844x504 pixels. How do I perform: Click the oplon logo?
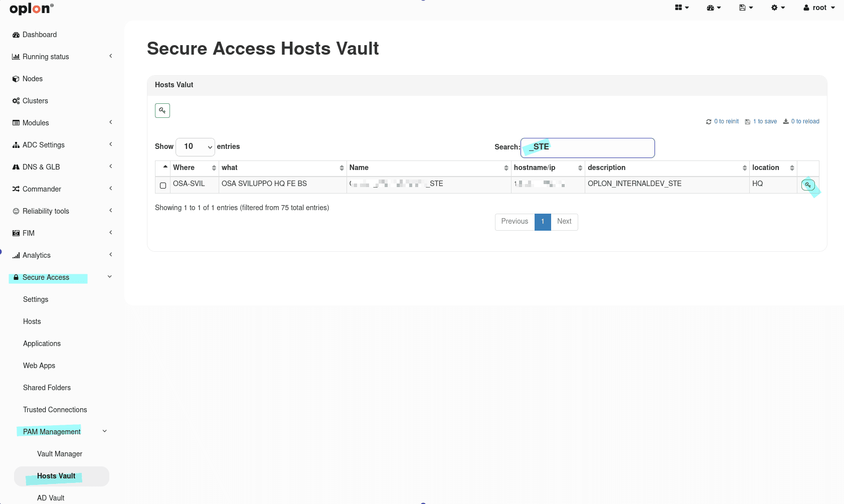[x=31, y=9]
